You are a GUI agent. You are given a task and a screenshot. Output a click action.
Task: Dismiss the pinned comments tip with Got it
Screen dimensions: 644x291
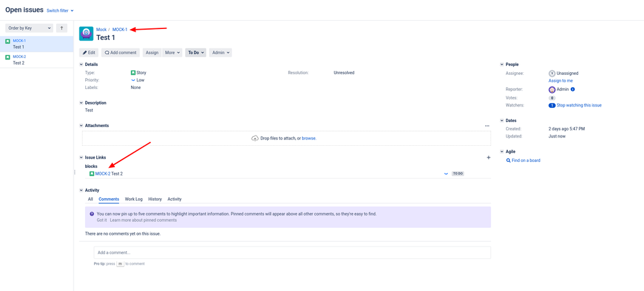102,220
